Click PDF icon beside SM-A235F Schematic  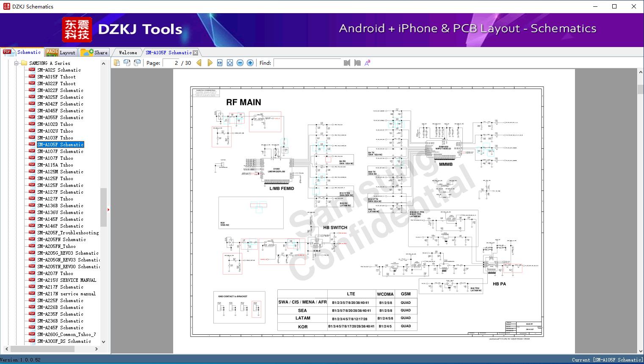click(32, 314)
